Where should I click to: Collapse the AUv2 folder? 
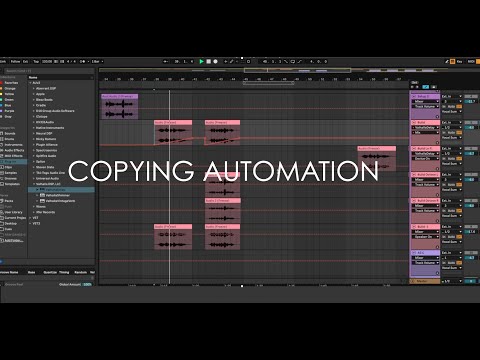click(30, 83)
